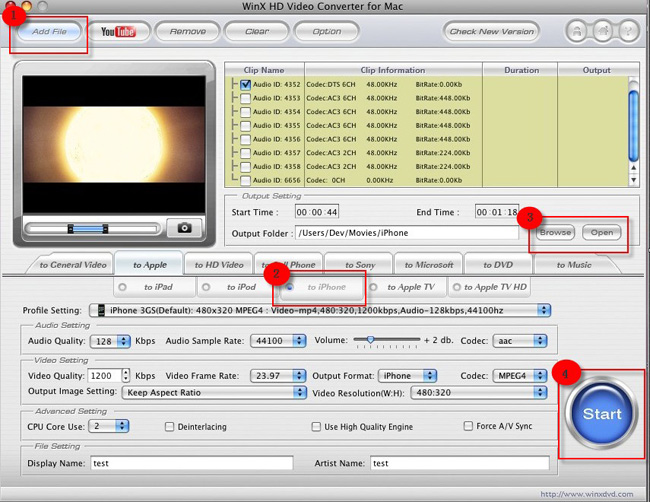Image resolution: width=650 pixels, height=502 pixels.
Task: Click Open output folder button
Action: (602, 233)
